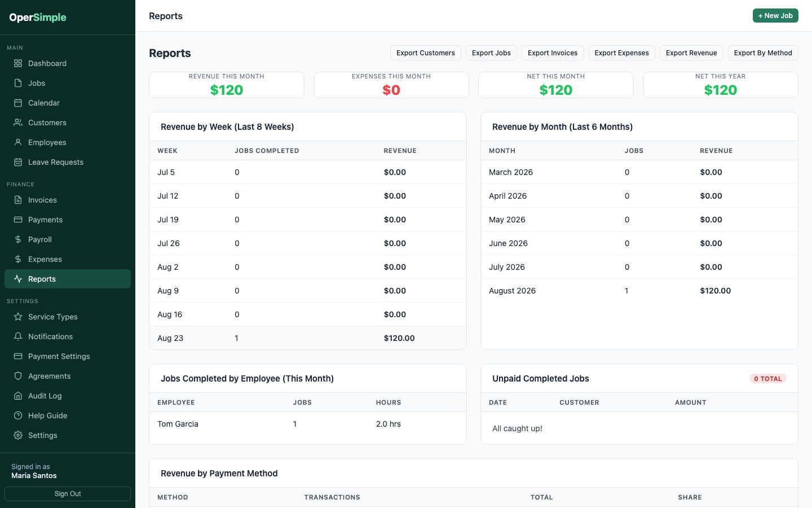Open Service Types settings

pos(68,317)
